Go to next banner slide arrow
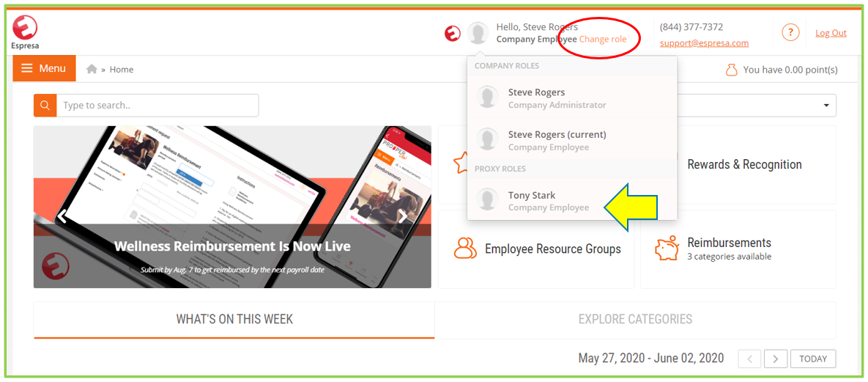Viewport: 868px width, 382px height. [x=403, y=215]
